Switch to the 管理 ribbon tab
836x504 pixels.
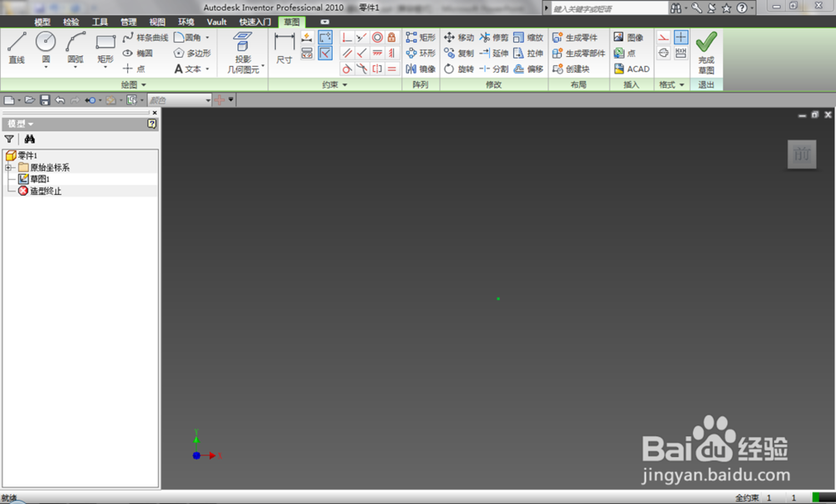(129, 22)
